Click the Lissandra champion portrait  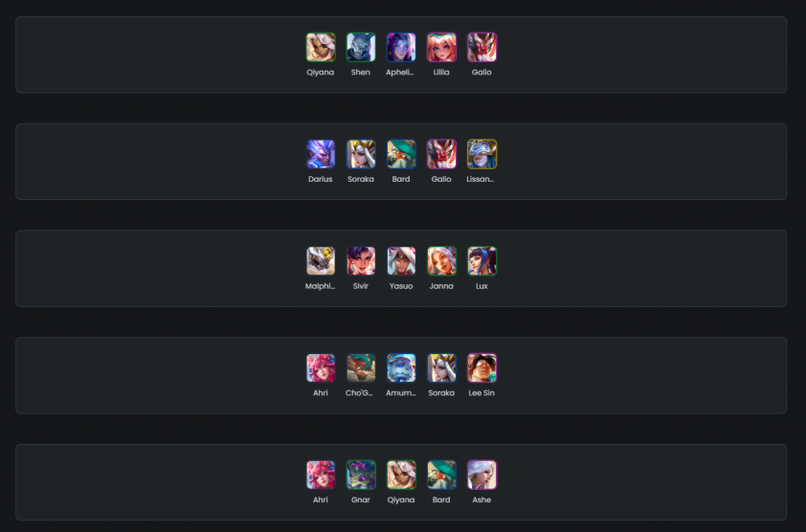point(481,154)
